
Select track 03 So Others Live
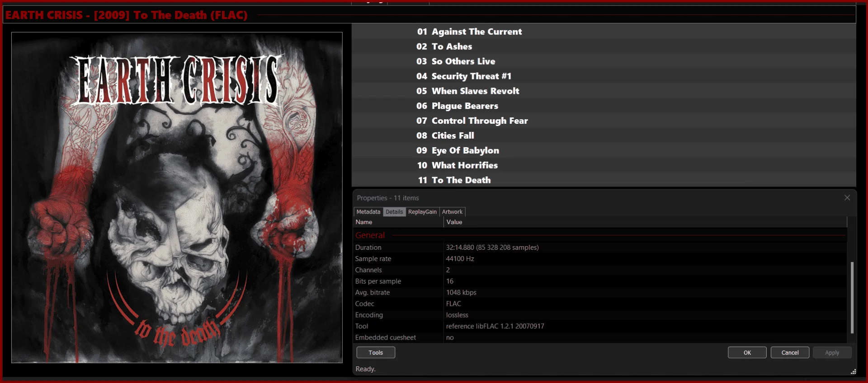(604, 61)
